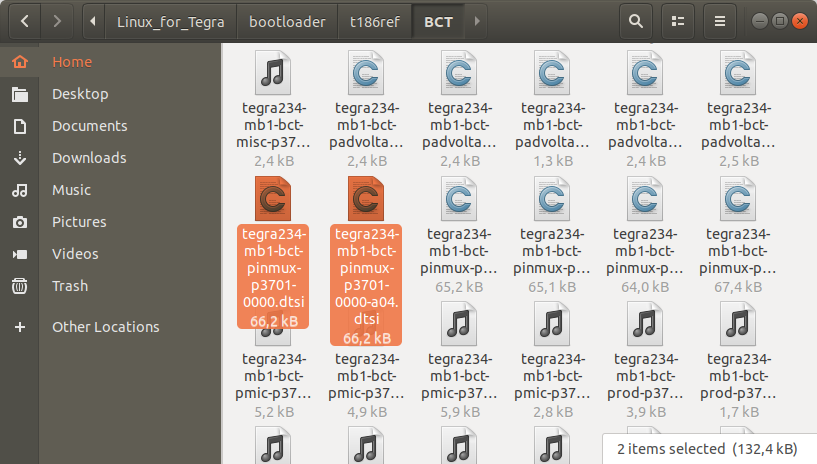
Task: Select the prod file sized 3,9 kB
Action: (645, 324)
